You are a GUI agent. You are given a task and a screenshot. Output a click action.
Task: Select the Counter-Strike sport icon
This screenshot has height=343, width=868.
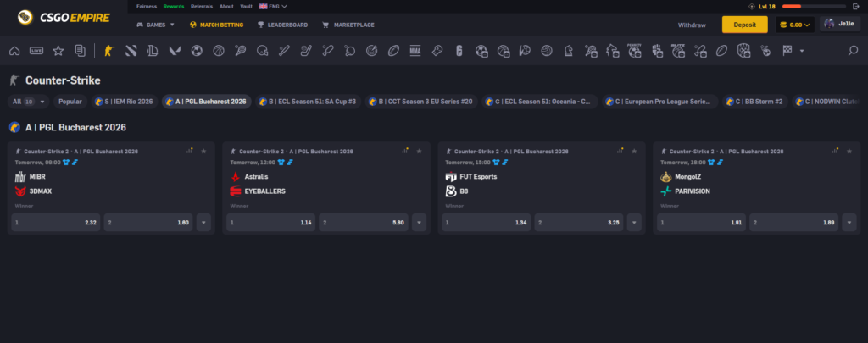[108, 51]
